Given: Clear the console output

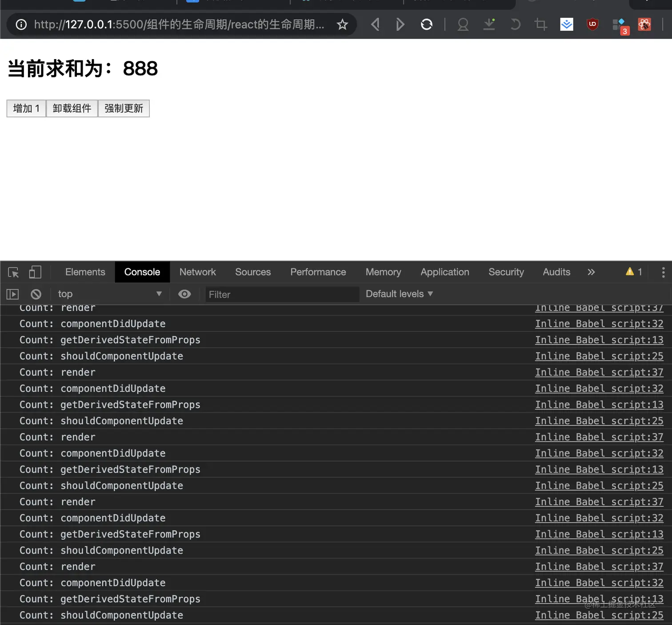Looking at the screenshot, I should 36,294.
